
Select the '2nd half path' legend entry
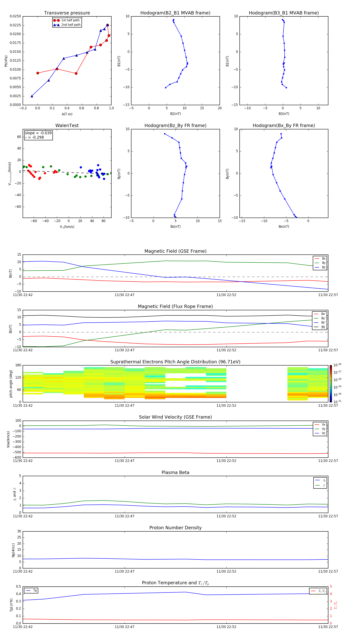click(67, 25)
